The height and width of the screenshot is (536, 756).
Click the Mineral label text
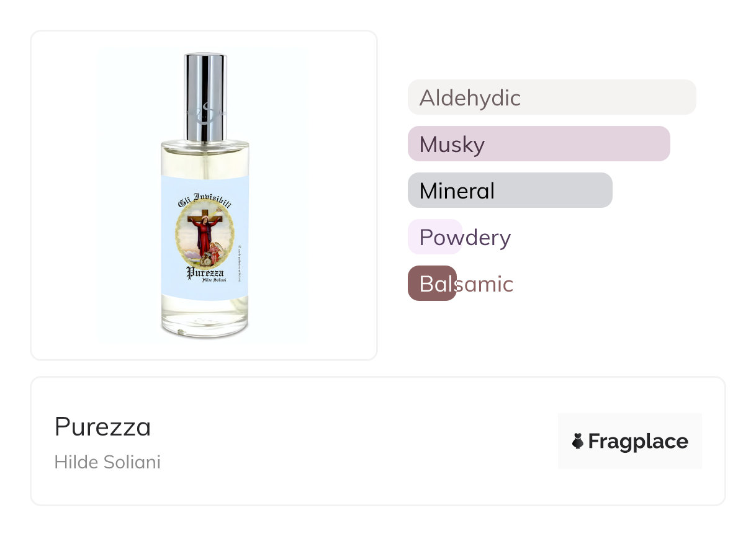457,191
